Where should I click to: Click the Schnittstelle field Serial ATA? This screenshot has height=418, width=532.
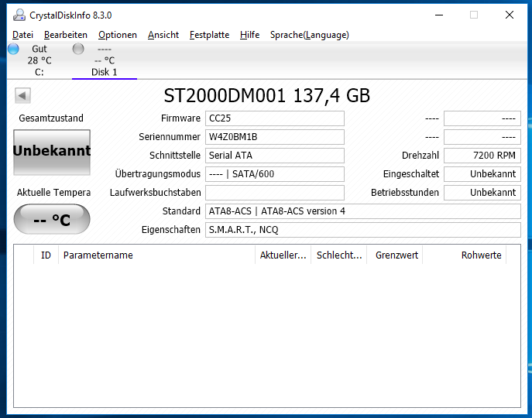[275, 156]
